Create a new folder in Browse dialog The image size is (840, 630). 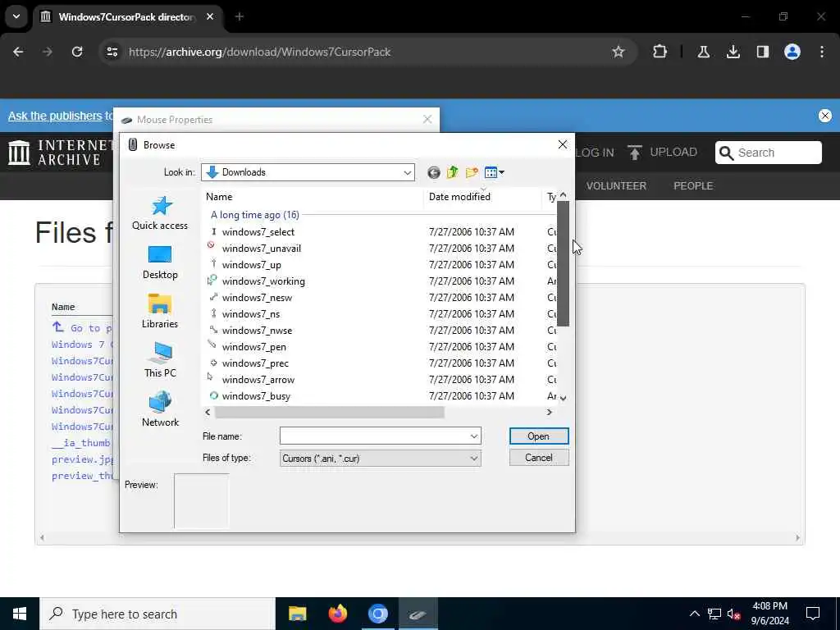click(x=472, y=172)
